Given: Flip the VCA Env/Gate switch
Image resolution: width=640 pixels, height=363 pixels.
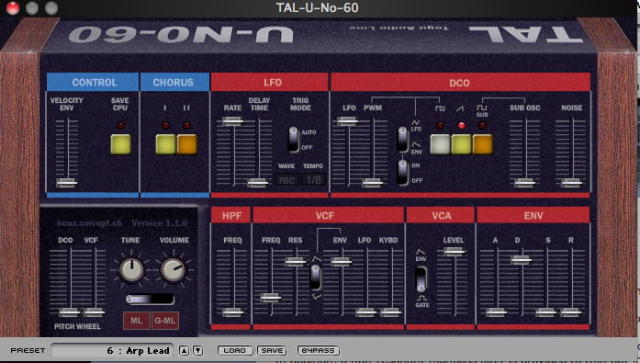Looking at the screenshot, I should [421, 280].
